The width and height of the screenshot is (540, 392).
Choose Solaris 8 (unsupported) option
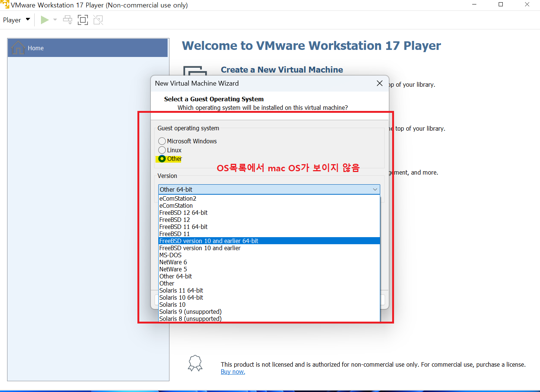pos(269,319)
